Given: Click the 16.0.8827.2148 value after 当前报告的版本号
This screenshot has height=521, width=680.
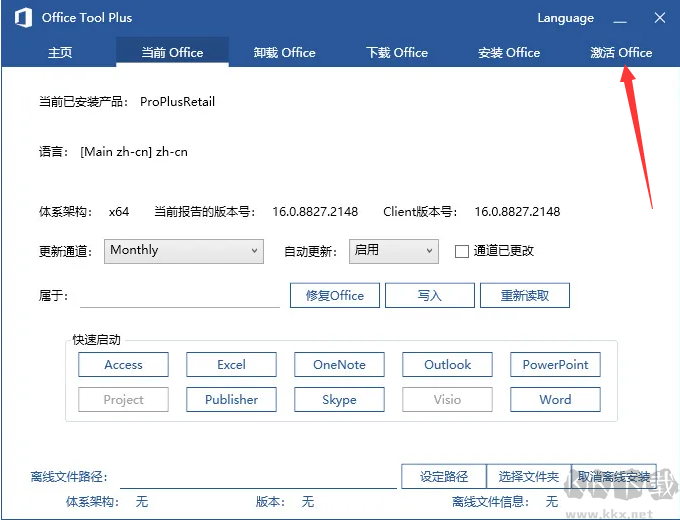Looking at the screenshot, I should 315,212.
